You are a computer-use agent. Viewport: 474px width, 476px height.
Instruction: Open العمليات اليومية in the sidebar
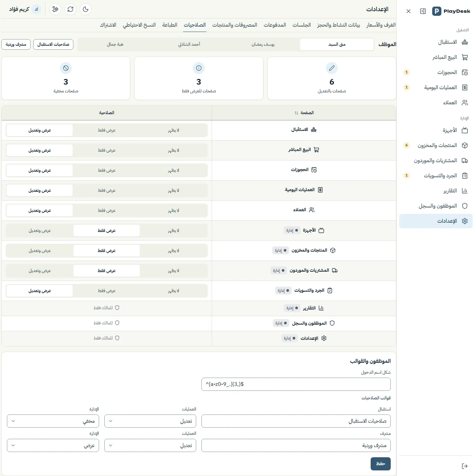(436, 88)
